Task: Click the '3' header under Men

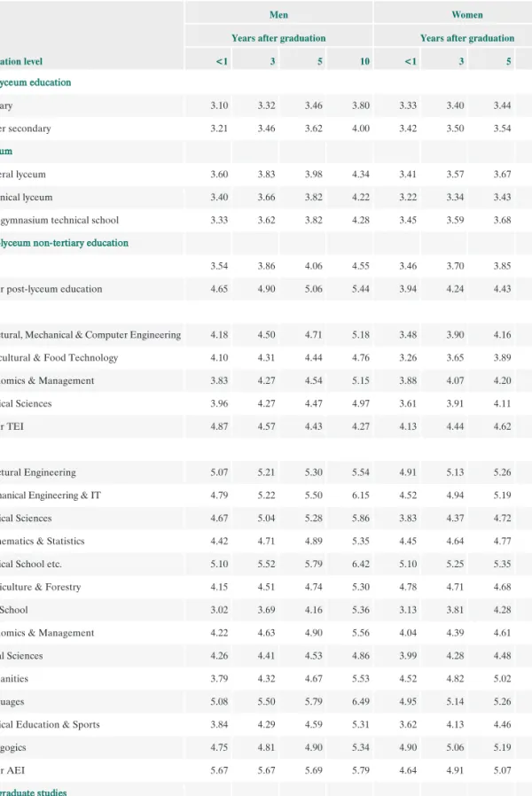Action: point(272,61)
